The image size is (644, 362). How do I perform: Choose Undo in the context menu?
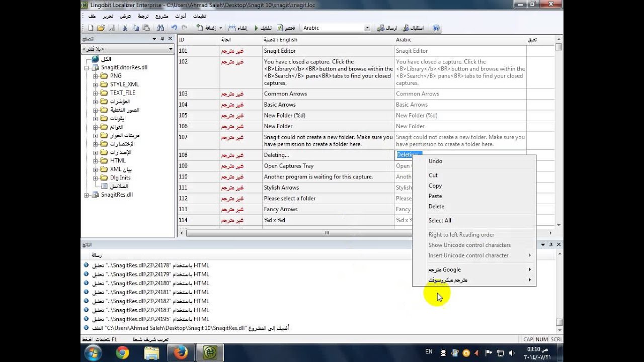click(474, 161)
